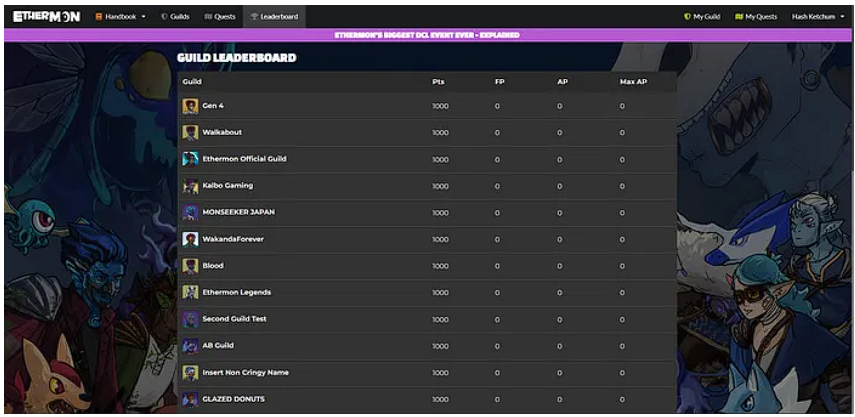Click the Quests icon in navbar
This screenshot has height=417, width=855.
click(208, 17)
